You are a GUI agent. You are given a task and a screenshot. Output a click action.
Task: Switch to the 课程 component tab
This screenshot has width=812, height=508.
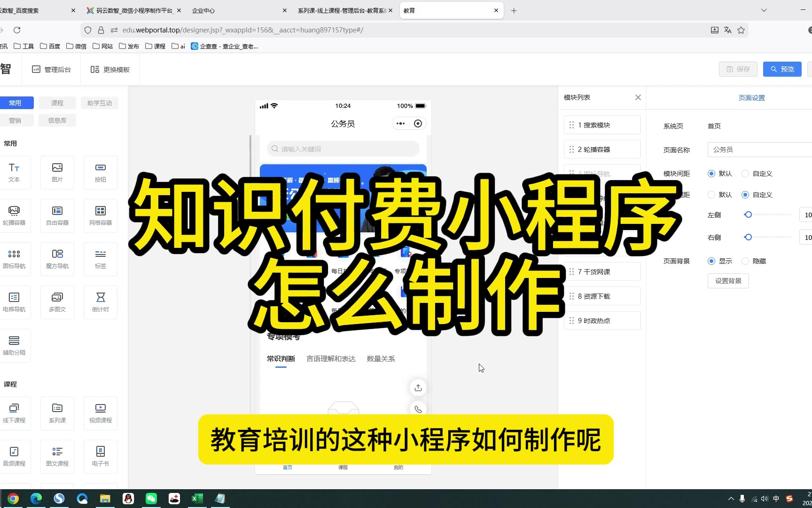pos(57,103)
